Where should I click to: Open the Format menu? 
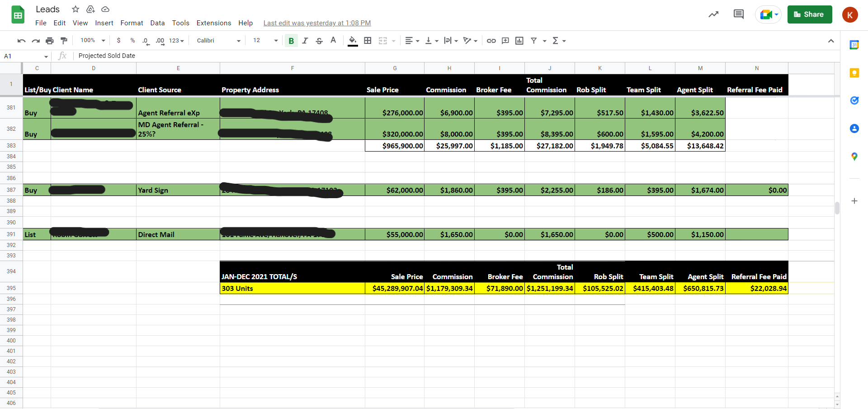pyautogui.click(x=132, y=23)
